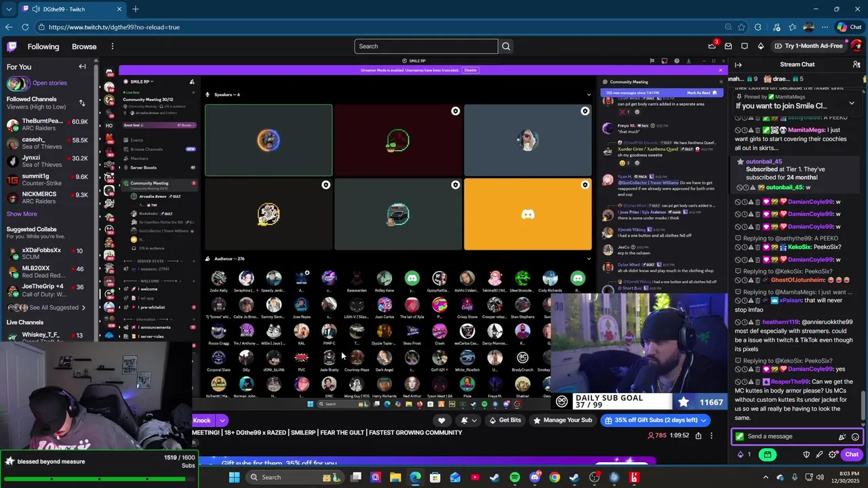Screen dimensions: 868x488
Task: Open the Show More followed channels link
Action: (22, 213)
